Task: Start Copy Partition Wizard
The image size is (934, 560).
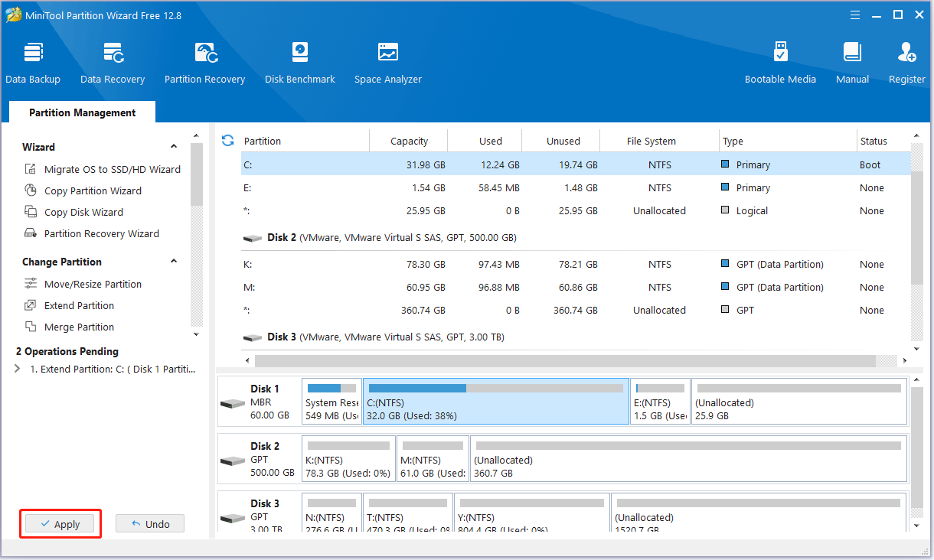Action: coord(93,190)
